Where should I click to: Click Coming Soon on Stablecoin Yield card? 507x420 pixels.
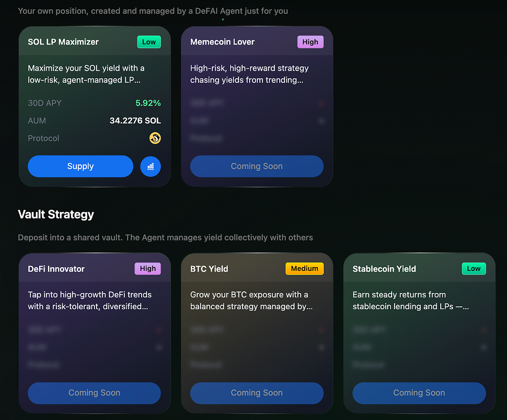(419, 393)
